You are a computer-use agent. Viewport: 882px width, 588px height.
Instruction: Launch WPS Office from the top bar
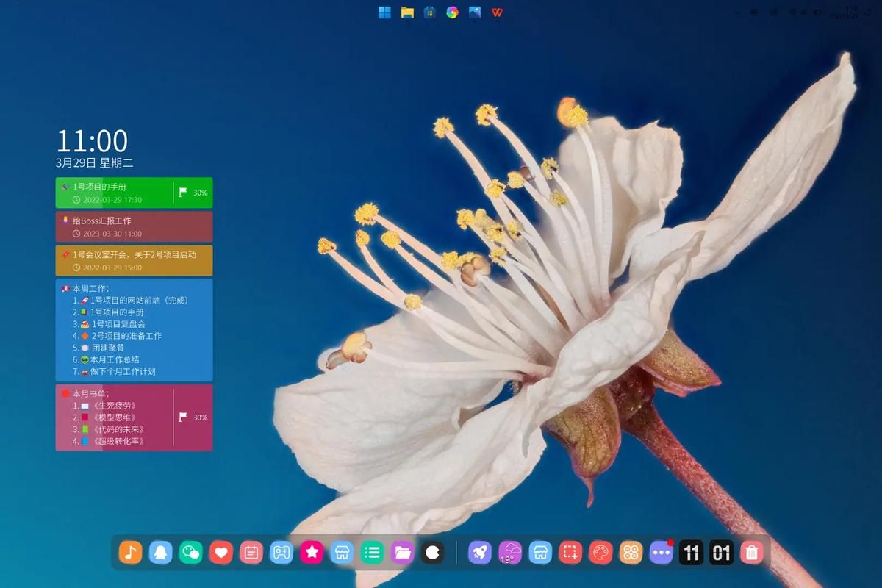pyautogui.click(x=498, y=11)
